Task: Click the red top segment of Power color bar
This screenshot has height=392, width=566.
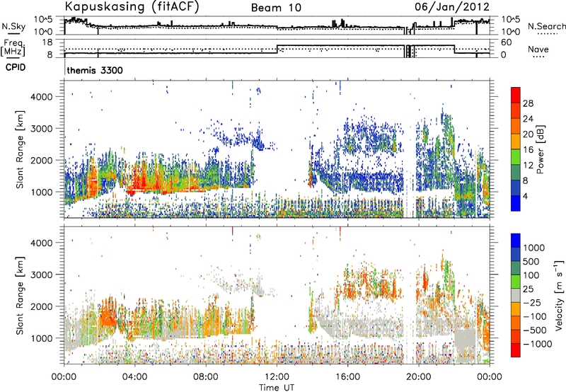Action: (516, 95)
